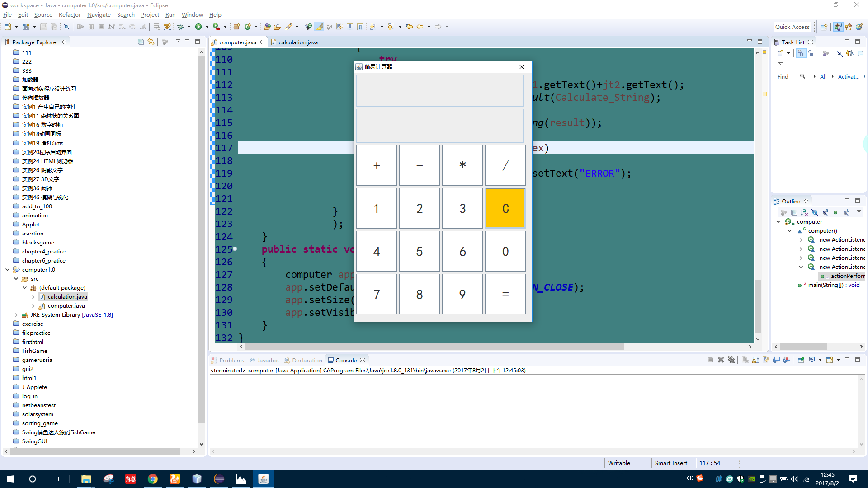Toggle Scheduled view in Task List
Viewport: 868px width, 488px height.
click(x=812, y=53)
